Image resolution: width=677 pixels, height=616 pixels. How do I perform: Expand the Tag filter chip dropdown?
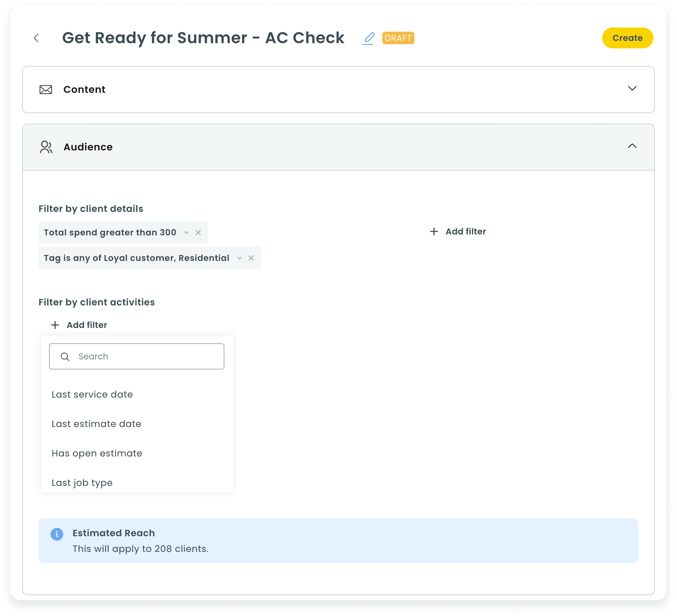[x=239, y=258]
